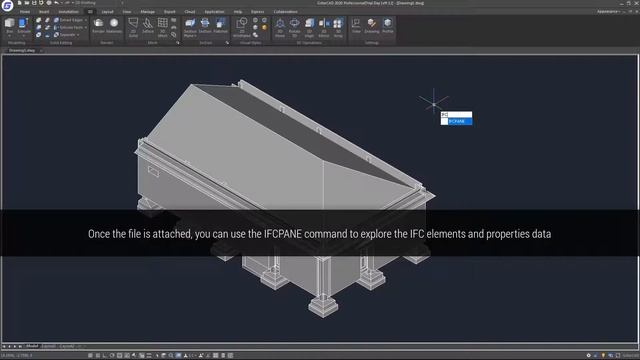Click the Separate solid tool
The image size is (640, 360).
pos(64,35)
